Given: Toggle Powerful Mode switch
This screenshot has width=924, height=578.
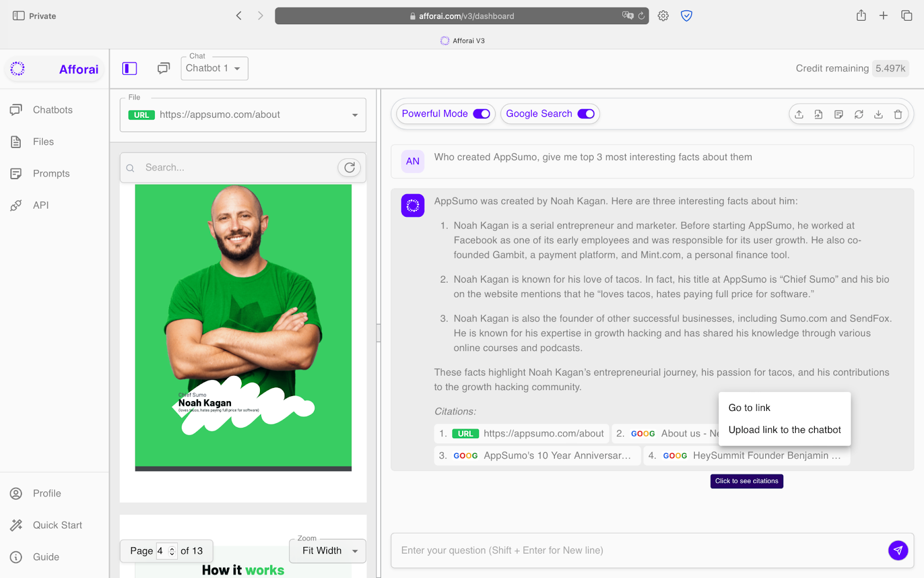Looking at the screenshot, I should tap(481, 114).
